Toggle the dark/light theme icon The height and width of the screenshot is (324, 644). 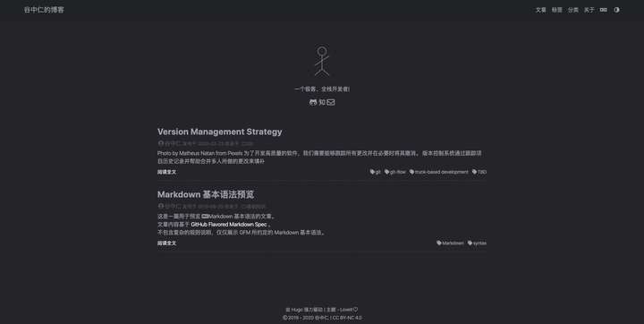[616, 10]
